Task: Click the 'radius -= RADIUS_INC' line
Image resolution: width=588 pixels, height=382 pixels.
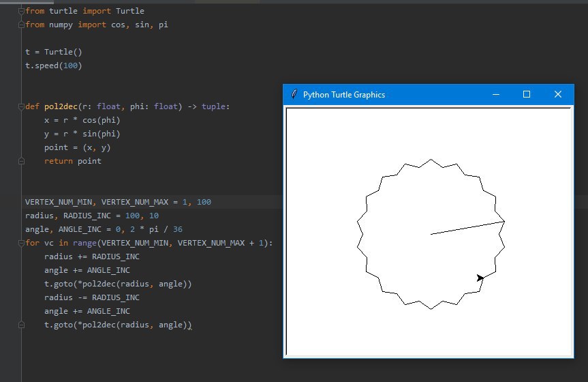Action: pyautogui.click(x=92, y=297)
